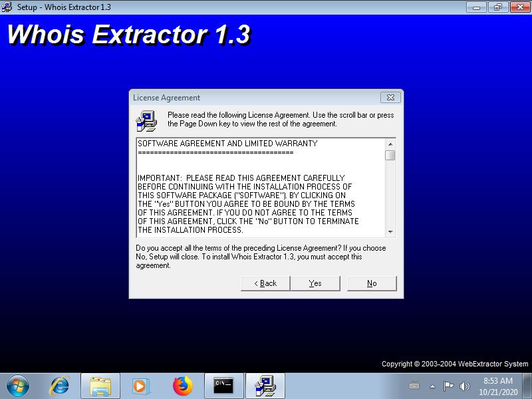Select the Setup installer taskbar button
Screen dimensions: 532x399
pos(265,386)
